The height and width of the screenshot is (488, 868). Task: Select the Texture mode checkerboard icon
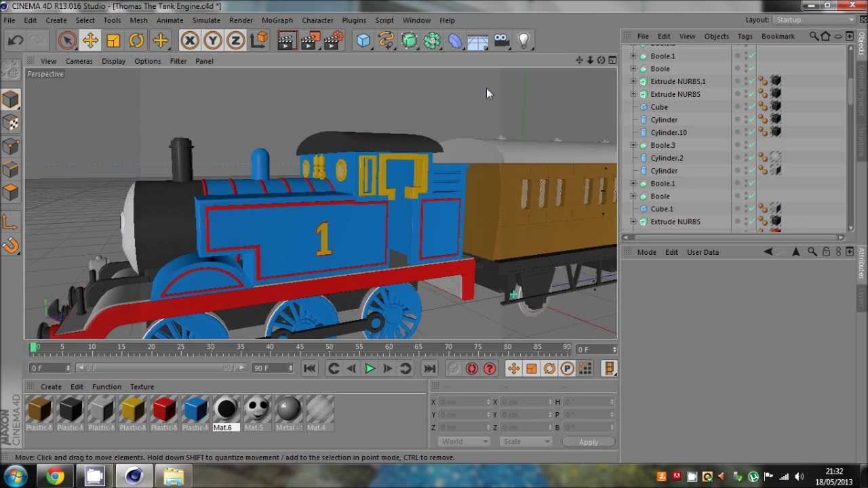(x=10, y=123)
